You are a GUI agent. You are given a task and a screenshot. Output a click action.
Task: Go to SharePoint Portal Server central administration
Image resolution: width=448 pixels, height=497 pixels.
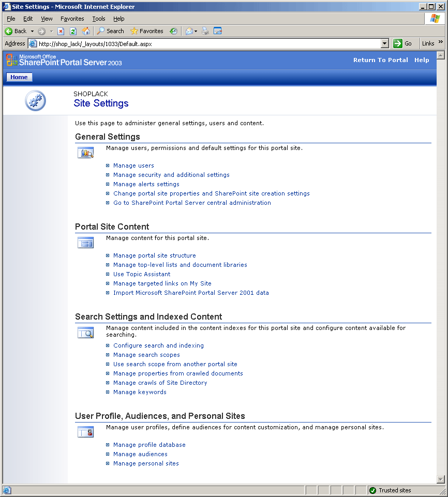click(192, 203)
